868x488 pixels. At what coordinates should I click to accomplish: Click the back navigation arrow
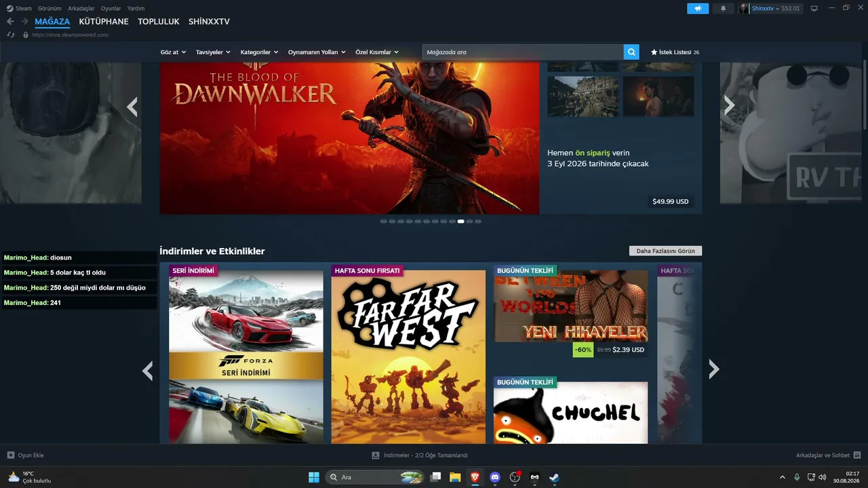tap(10, 22)
